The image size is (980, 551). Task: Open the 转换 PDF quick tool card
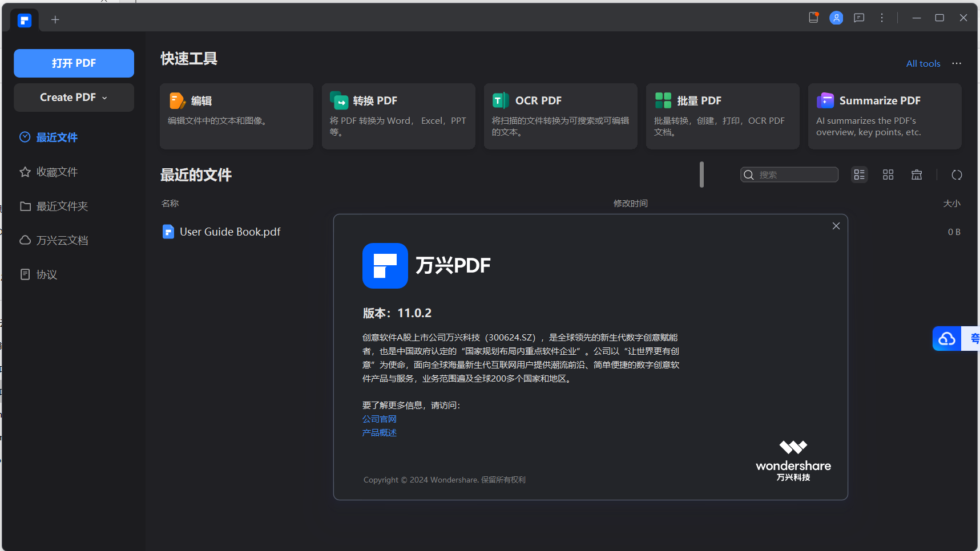[x=398, y=116]
